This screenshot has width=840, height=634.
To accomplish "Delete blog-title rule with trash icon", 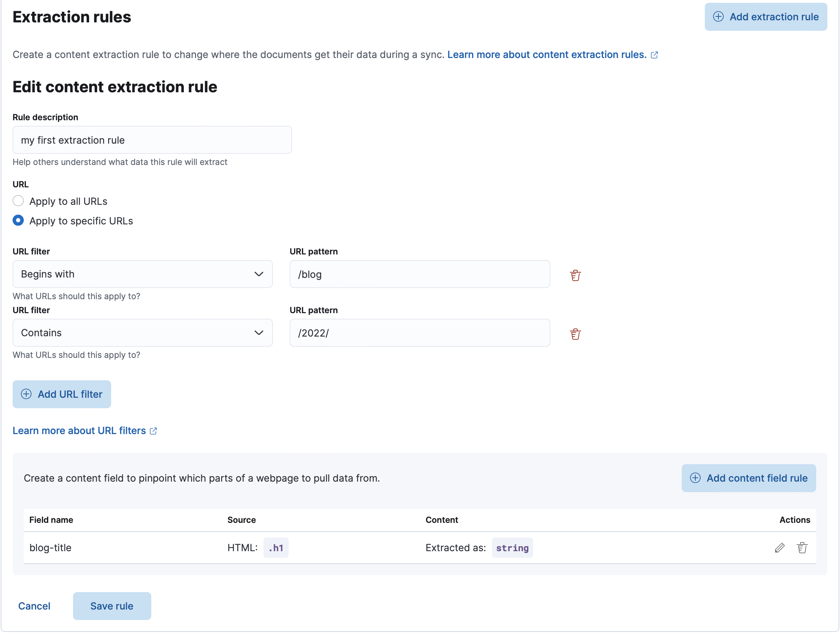I will [x=802, y=547].
